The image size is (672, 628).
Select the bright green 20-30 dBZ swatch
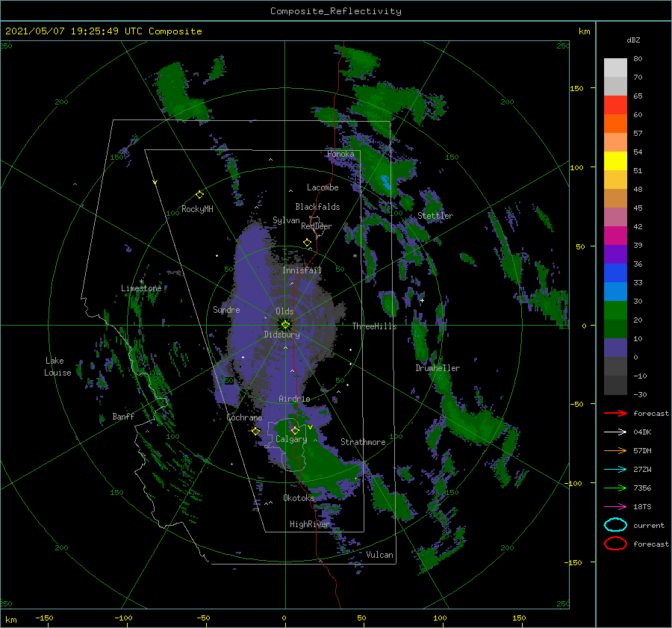point(615,310)
